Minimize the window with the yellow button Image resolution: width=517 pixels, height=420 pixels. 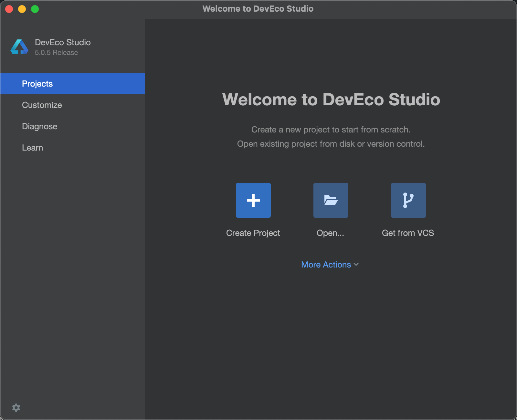pyautogui.click(x=22, y=9)
